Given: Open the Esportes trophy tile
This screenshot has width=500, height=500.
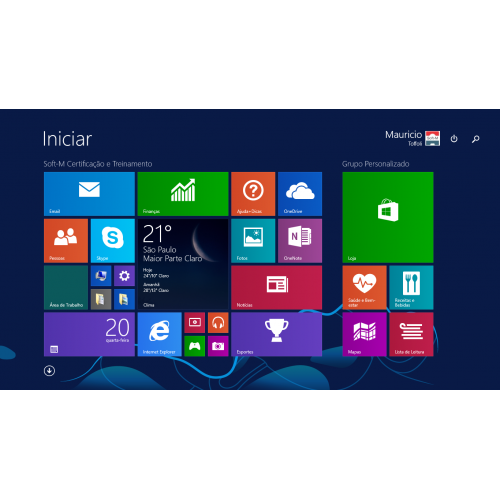Looking at the screenshot, I should pos(277,334).
